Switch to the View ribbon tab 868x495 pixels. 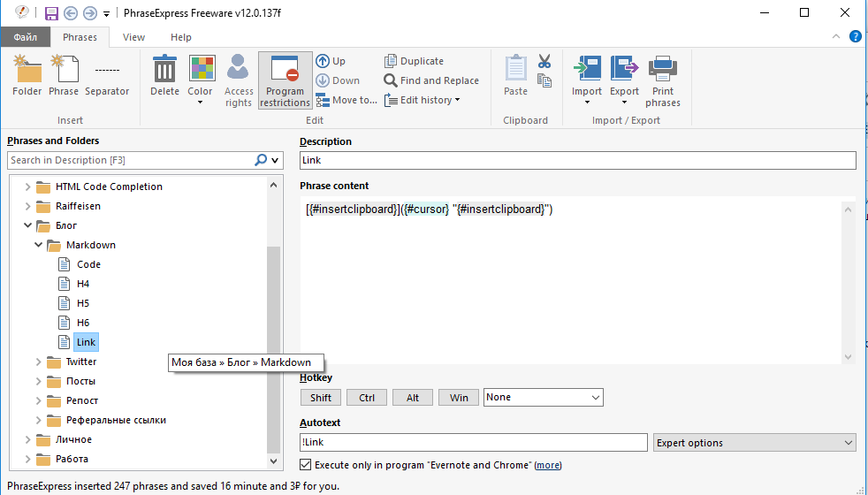coord(133,37)
